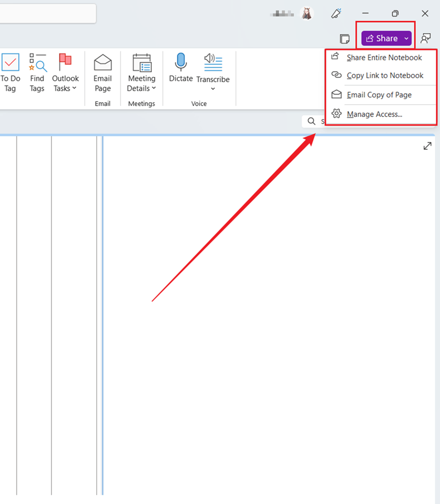Open the user account avatar
The image size is (440, 504).
307,14
